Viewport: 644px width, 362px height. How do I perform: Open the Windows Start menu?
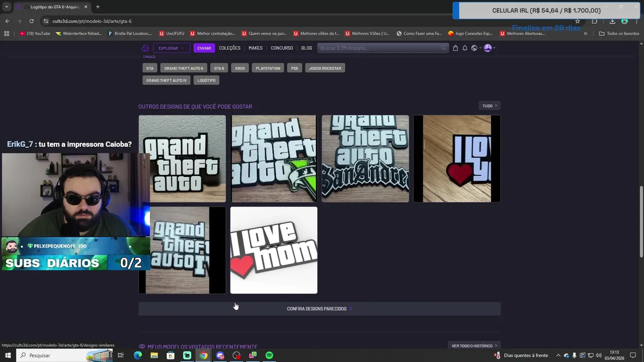(8, 355)
